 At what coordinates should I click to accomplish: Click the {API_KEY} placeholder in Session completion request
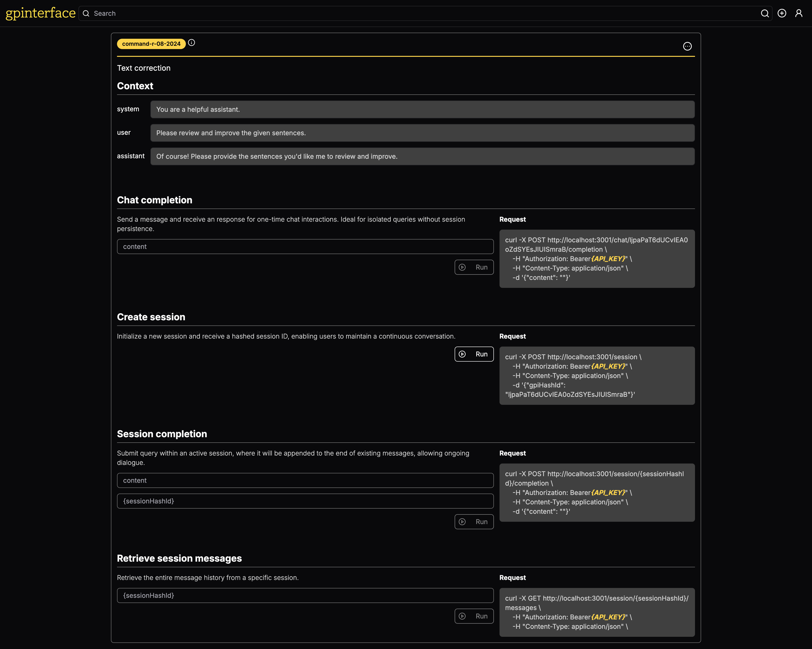[608, 492]
